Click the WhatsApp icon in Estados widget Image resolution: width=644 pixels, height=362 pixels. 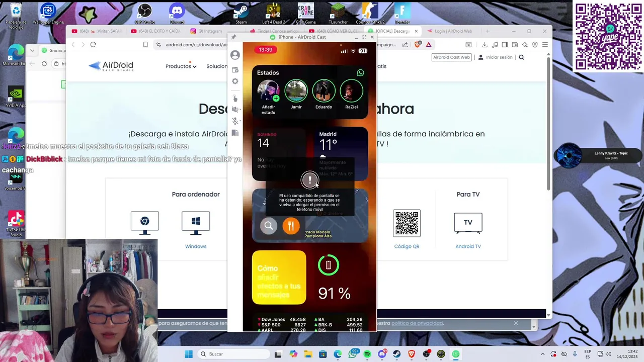[360, 73]
